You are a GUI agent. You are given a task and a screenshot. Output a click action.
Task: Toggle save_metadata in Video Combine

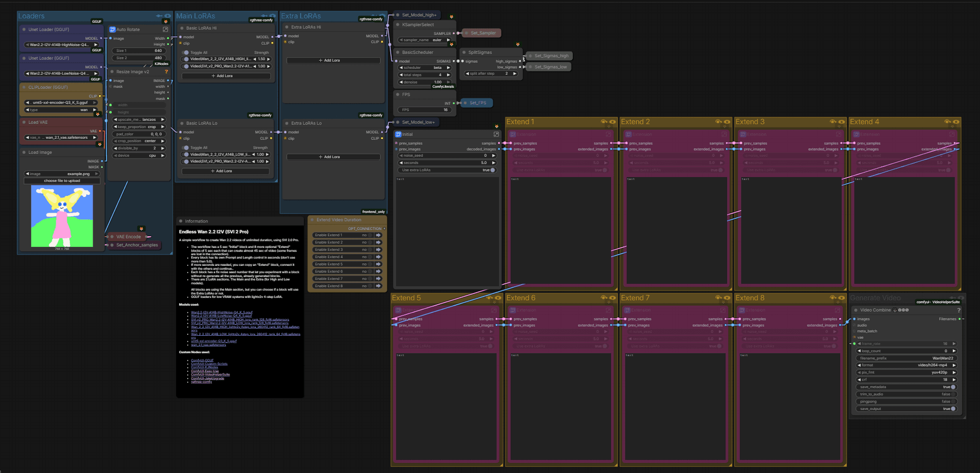tap(953, 387)
